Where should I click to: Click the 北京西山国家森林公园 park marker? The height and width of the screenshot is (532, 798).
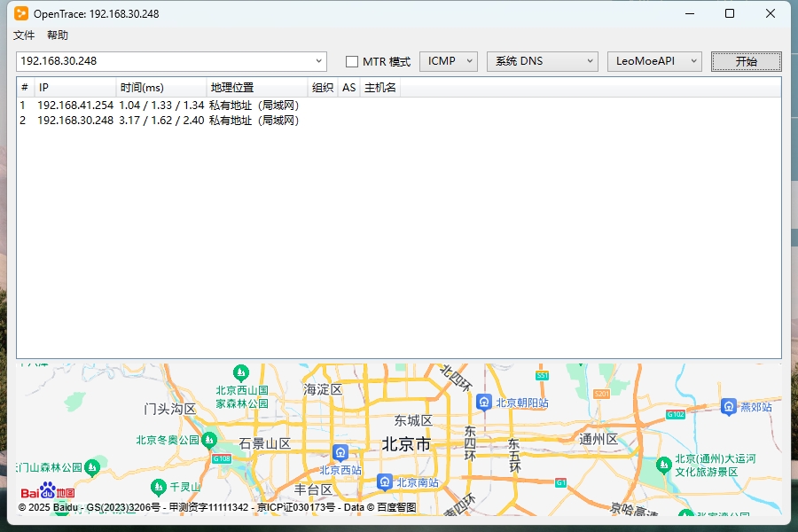pos(241,372)
